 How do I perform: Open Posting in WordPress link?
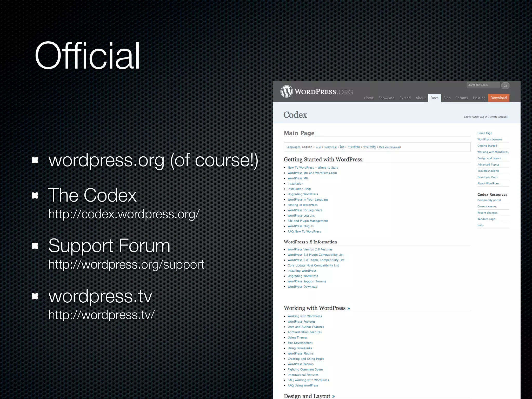point(302,205)
